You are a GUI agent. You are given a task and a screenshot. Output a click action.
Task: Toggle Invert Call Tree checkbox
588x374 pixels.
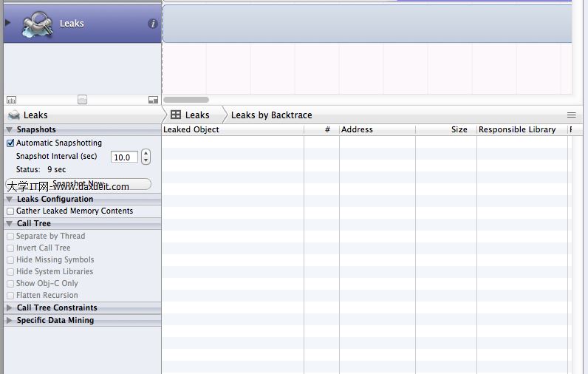tap(10, 248)
